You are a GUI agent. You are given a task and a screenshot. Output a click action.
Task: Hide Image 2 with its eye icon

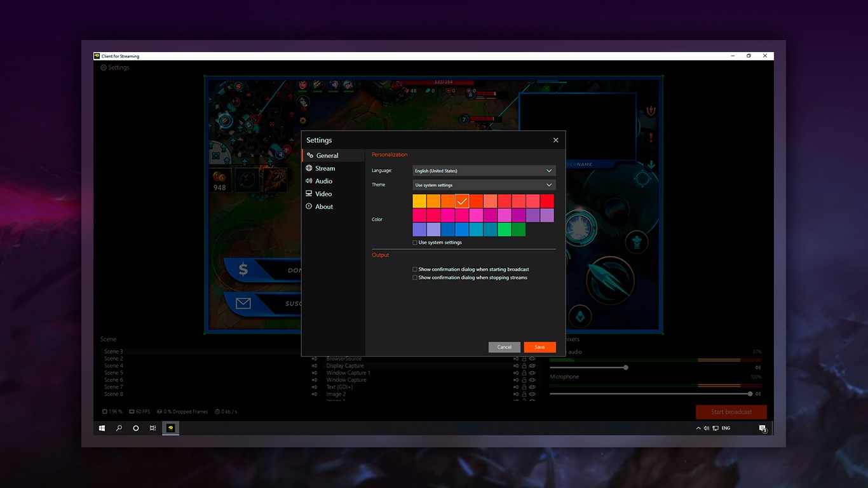(532, 394)
